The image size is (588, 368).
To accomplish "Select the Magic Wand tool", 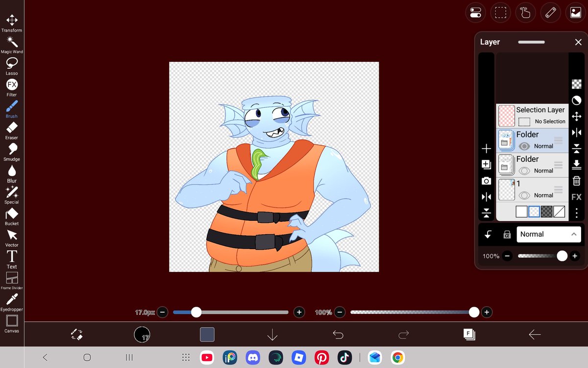I will (12, 44).
